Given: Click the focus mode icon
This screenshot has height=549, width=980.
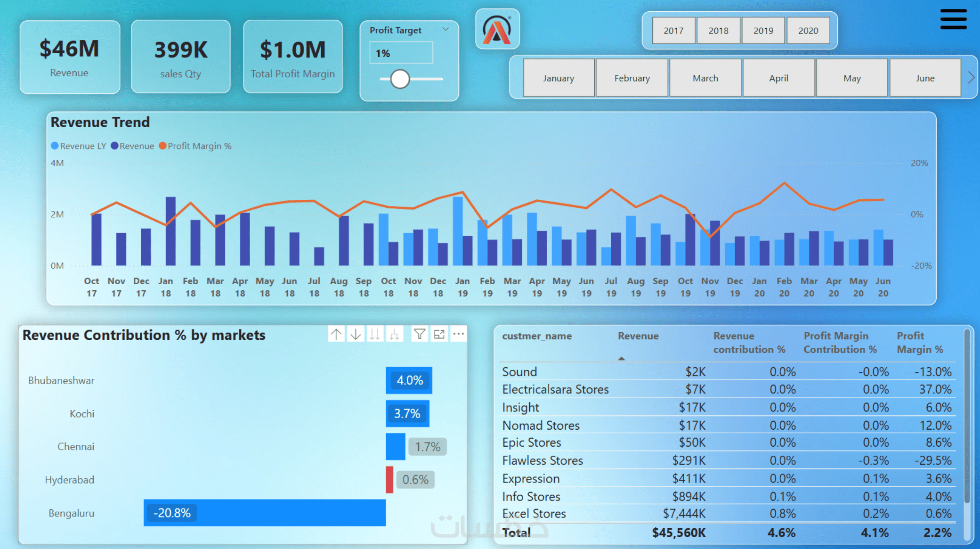Looking at the screenshot, I should 439,335.
